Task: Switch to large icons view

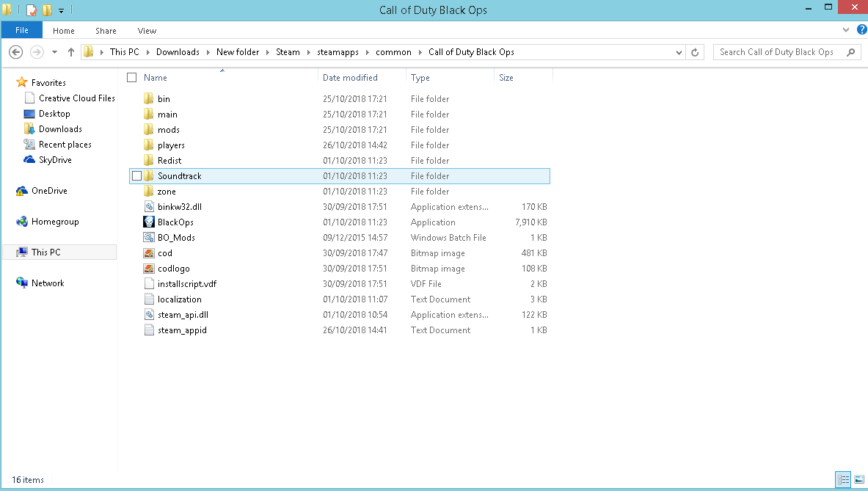Action: pos(858,480)
